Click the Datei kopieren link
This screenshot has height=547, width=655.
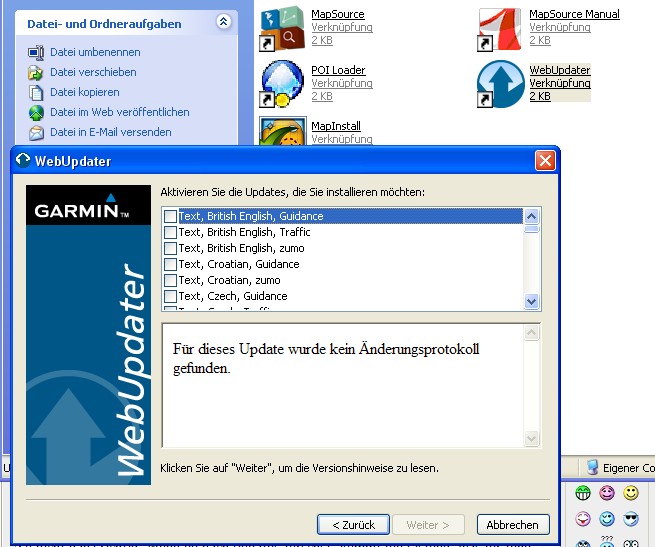click(x=85, y=92)
